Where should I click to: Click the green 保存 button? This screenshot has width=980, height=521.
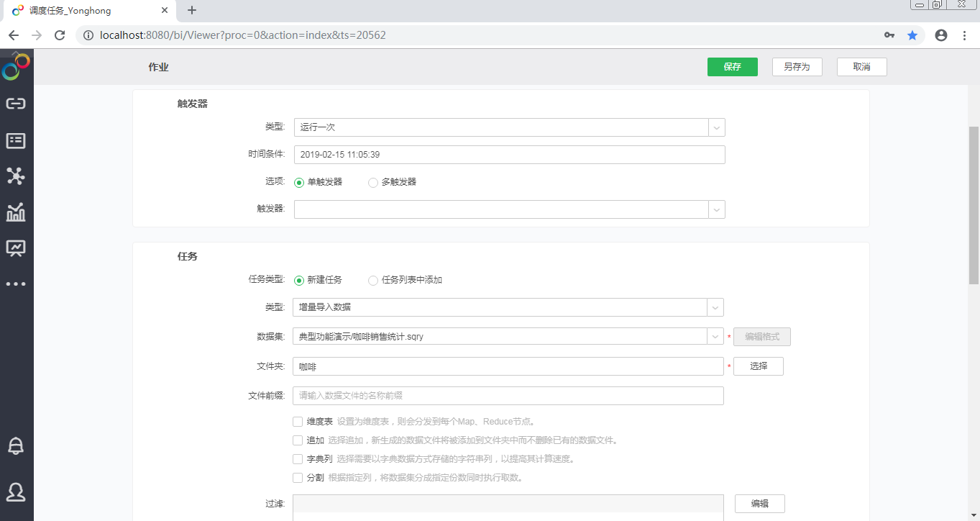(732, 66)
